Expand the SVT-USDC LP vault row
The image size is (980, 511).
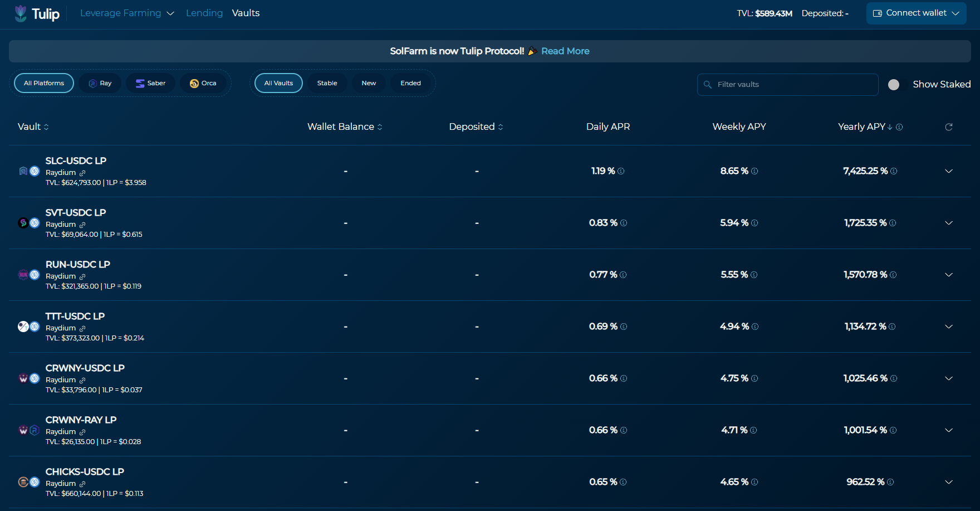pyautogui.click(x=949, y=223)
